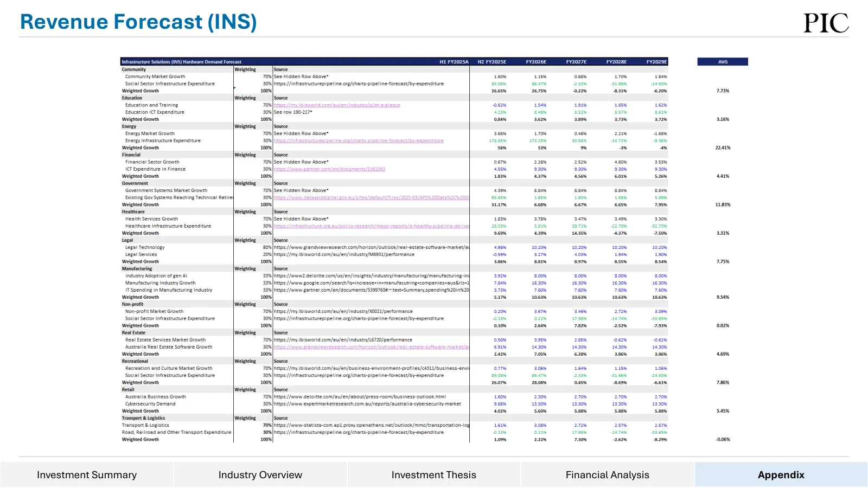Click the 0.02% average value for Non-profit

point(723,325)
